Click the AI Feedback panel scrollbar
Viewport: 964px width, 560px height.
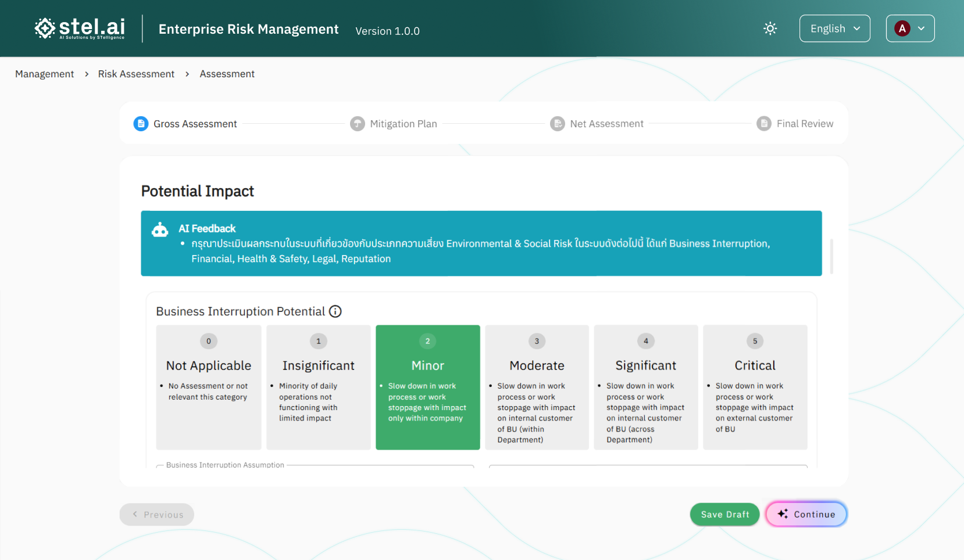pos(831,256)
